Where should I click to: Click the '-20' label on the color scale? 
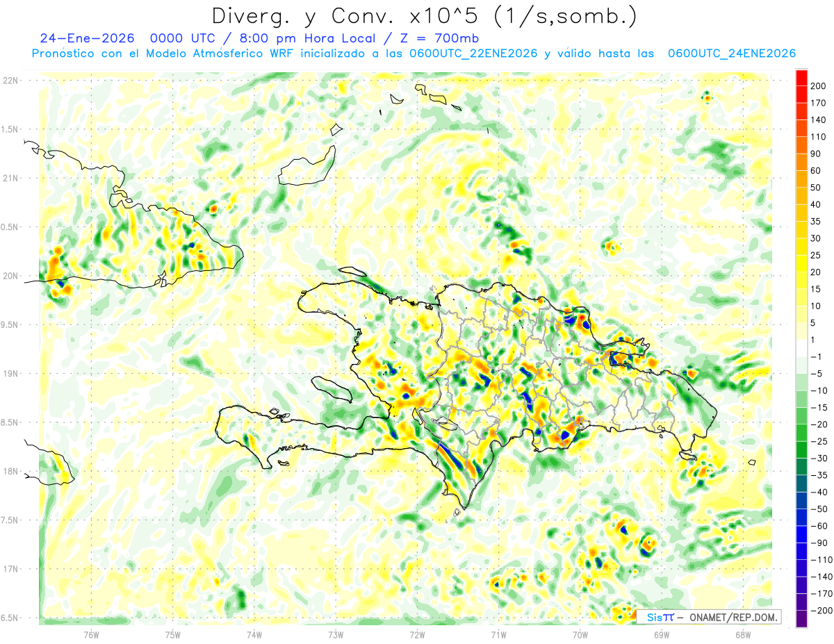(820, 424)
